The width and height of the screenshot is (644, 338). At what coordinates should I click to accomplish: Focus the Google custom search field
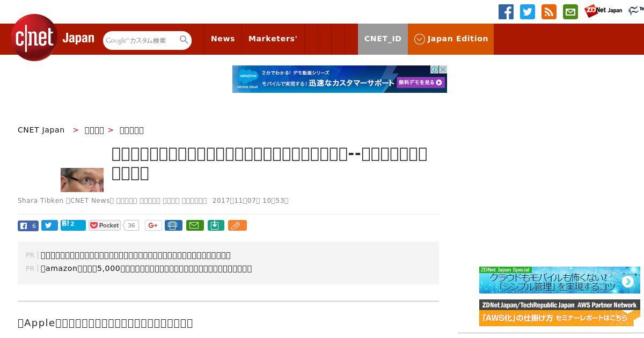point(142,40)
